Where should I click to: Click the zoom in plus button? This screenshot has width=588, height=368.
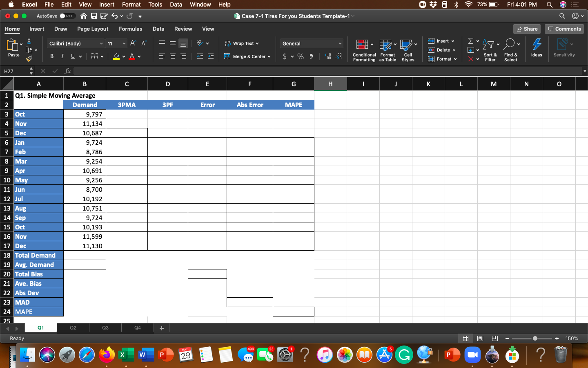pyautogui.click(x=557, y=339)
